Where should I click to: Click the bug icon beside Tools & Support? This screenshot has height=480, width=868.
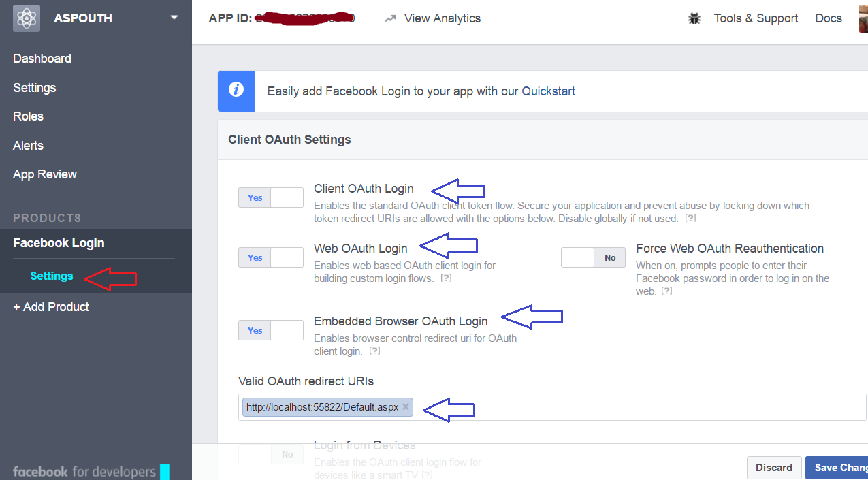(x=694, y=19)
